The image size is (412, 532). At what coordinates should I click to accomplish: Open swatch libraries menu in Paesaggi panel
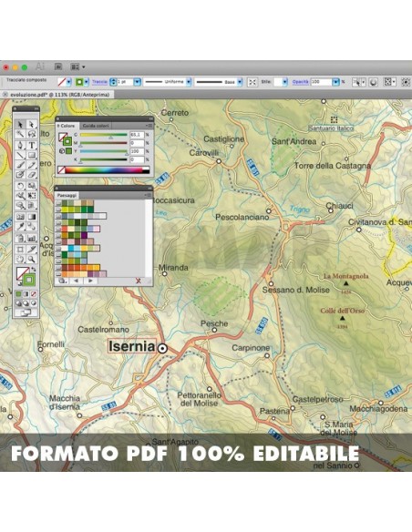[62, 281]
